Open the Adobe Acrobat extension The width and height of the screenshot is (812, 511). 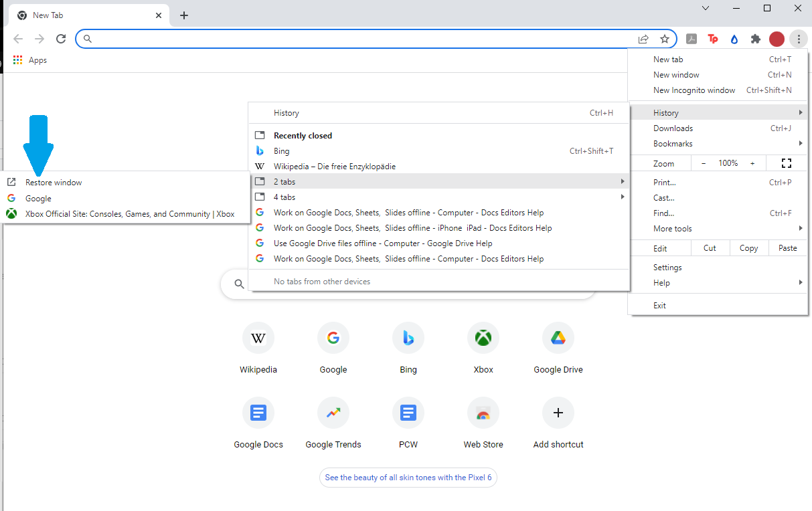pos(692,39)
